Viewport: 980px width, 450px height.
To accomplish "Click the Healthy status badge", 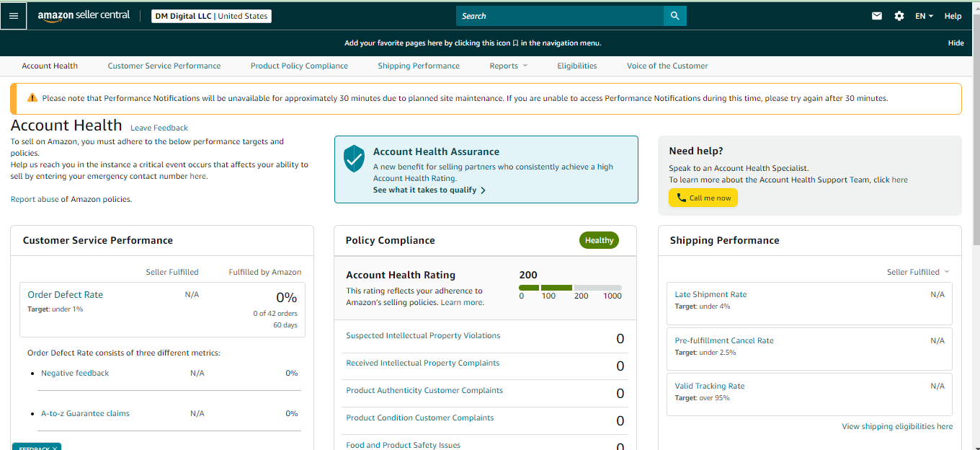I will [x=599, y=240].
